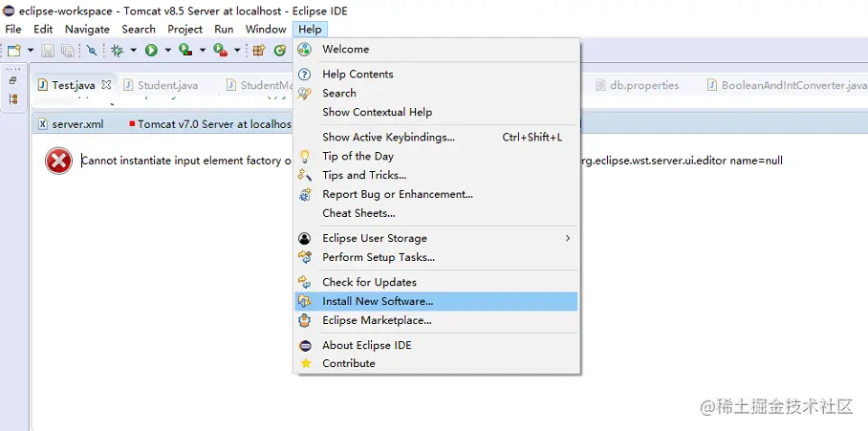Image resolution: width=868 pixels, height=431 pixels.
Task: Open Eclipse Marketplace...
Action: coord(436,320)
